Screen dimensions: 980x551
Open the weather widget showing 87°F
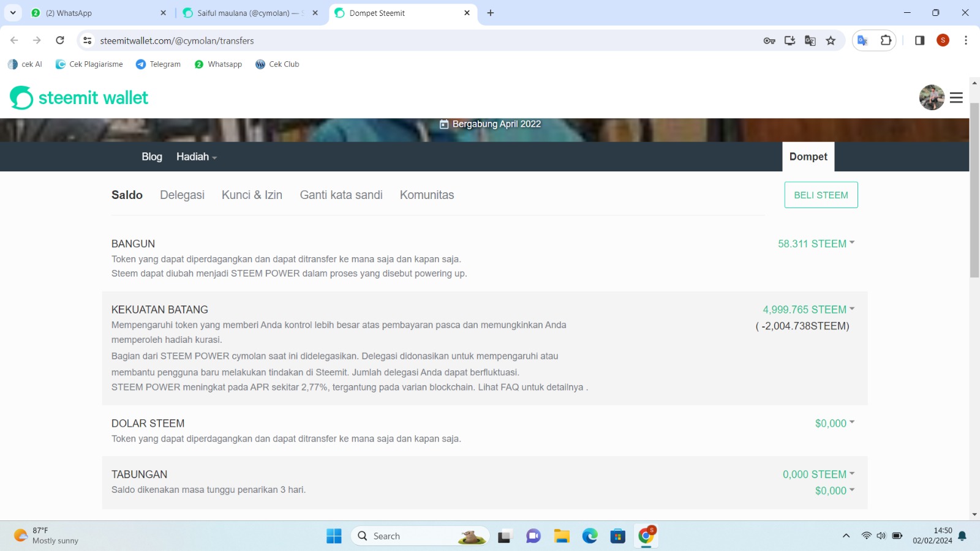(47, 536)
